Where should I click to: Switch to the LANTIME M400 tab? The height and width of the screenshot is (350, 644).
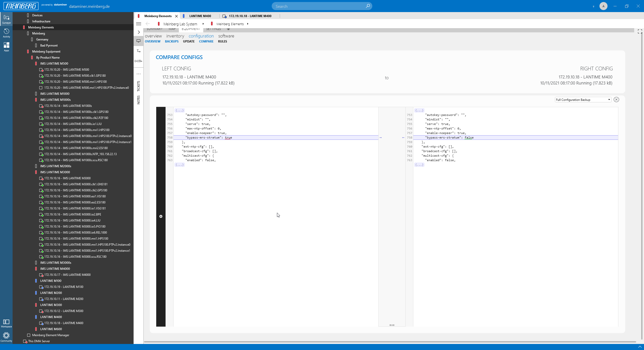point(200,16)
